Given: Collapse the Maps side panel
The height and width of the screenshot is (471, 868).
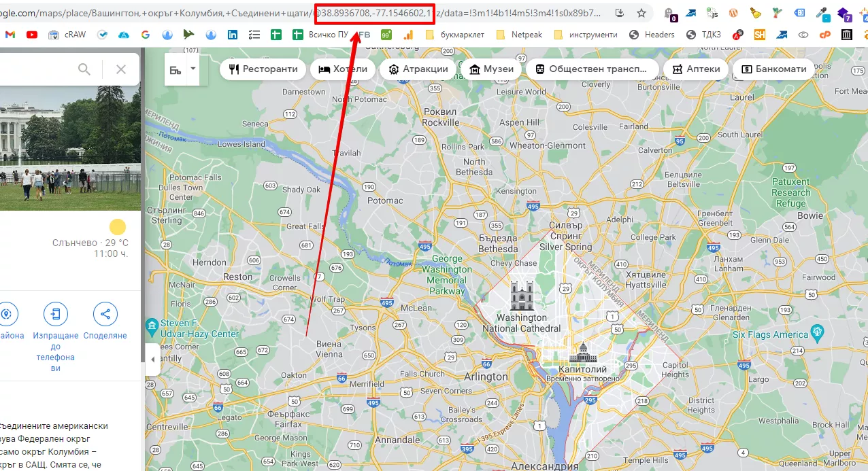Looking at the screenshot, I should point(152,359).
